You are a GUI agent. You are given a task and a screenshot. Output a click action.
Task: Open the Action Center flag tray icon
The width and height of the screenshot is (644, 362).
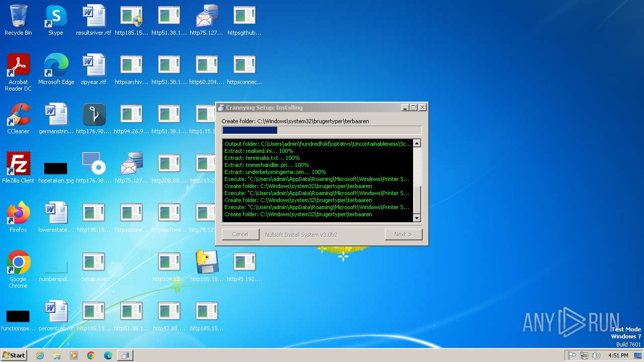[x=572, y=355]
